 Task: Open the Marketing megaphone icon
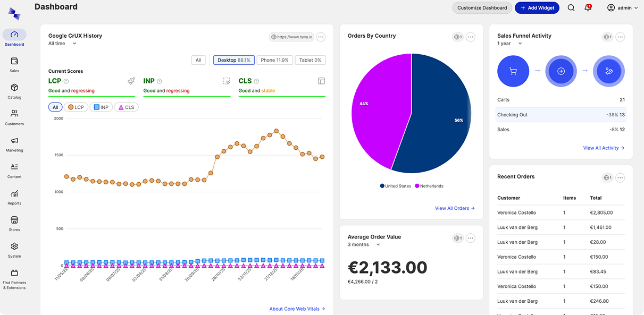[14, 141]
